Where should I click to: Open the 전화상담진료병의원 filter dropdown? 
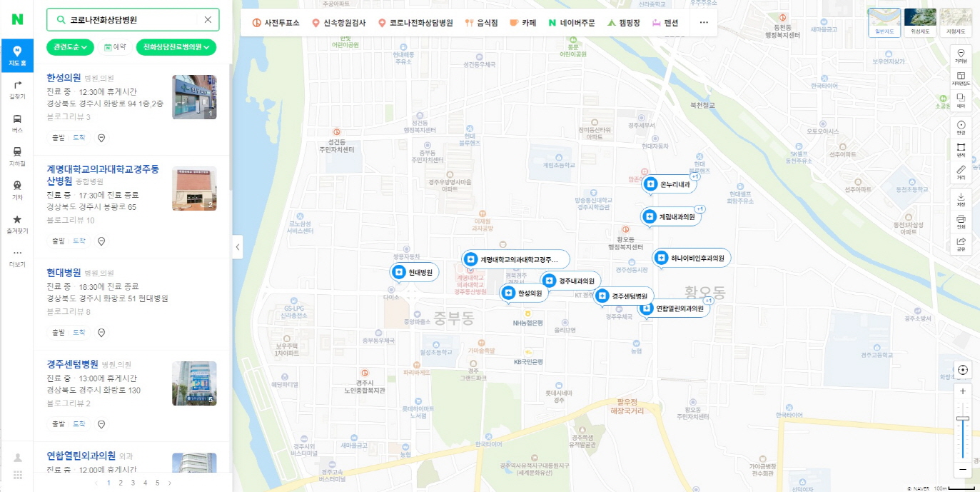pyautogui.click(x=176, y=47)
